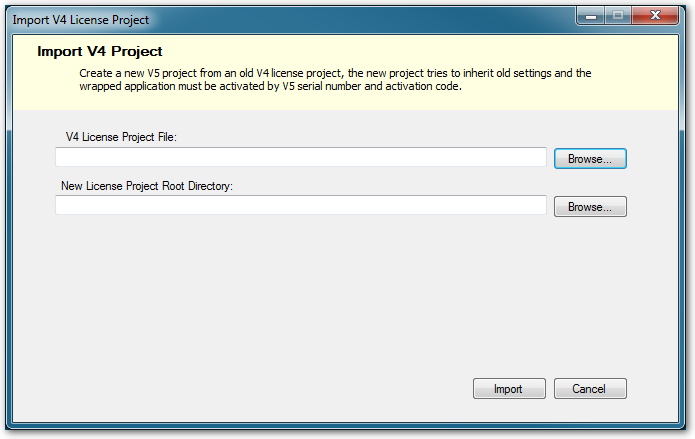The height and width of the screenshot is (439, 695).
Task: Minimize the Import V4 License Project window
Action: (591, 16)
